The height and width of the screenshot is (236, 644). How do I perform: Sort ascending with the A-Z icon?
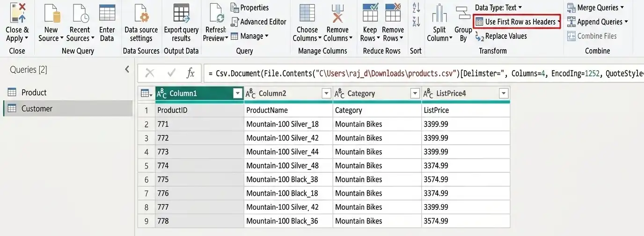416,8
